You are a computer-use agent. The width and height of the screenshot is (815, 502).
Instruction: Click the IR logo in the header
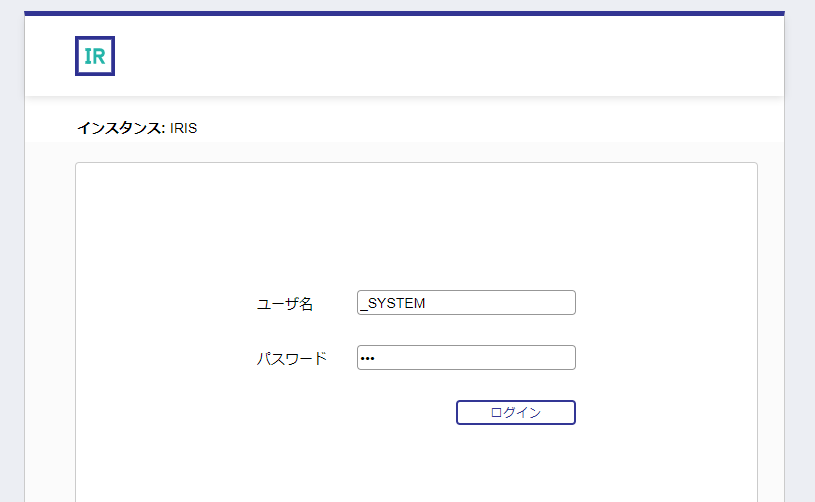point(95,56)
